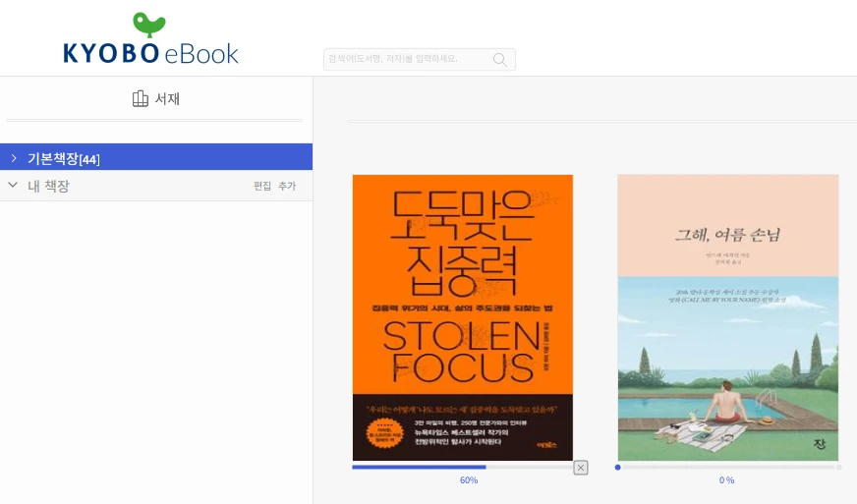Collapse the 내 책장 chevron
This screenshot has height=504, width=857.
point(13,186)
